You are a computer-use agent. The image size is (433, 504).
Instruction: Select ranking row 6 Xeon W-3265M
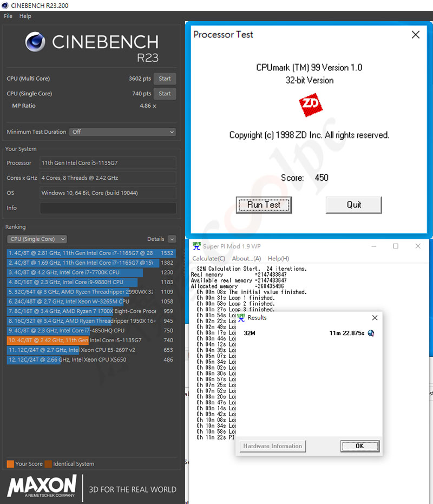[91, 302]
